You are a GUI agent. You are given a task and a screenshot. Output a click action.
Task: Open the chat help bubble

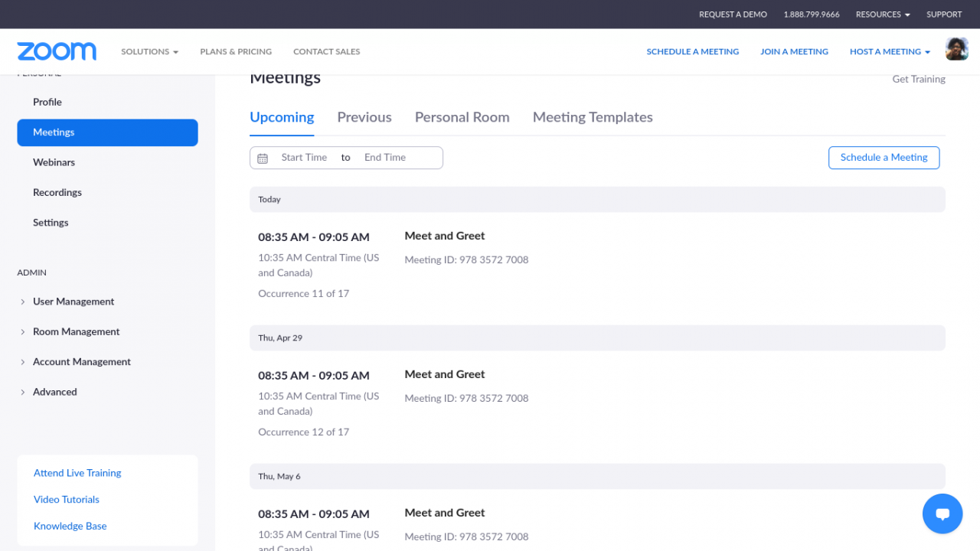pyautogui.click(x=942, y=514)
